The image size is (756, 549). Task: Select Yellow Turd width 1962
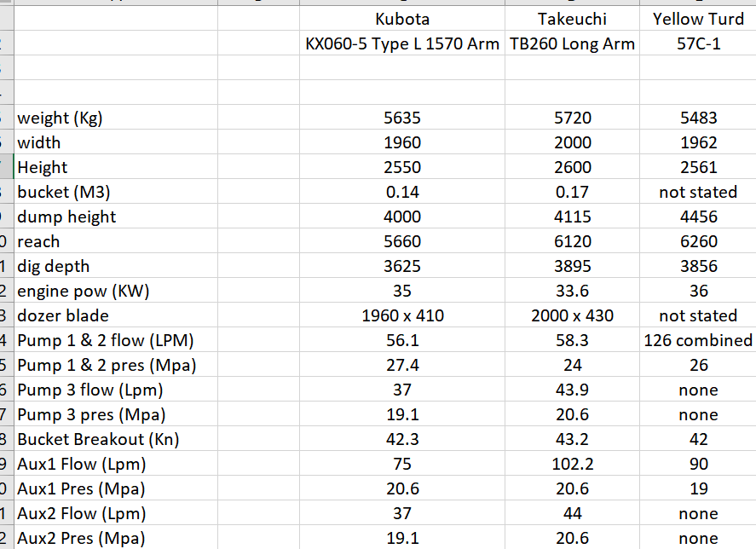tap(698, 142)
